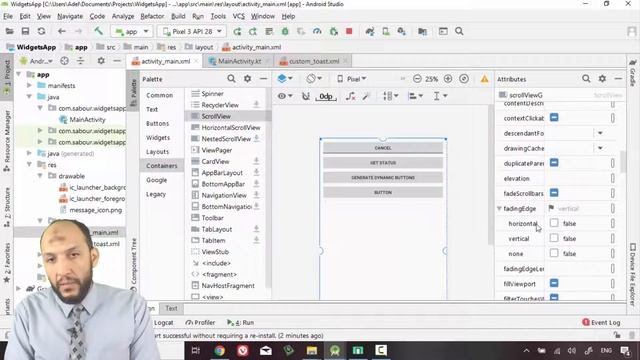The width and height of the screenshot is (640, 360).
Task: Click the File Explorer taskbar icon
Action: pos(312,351)
